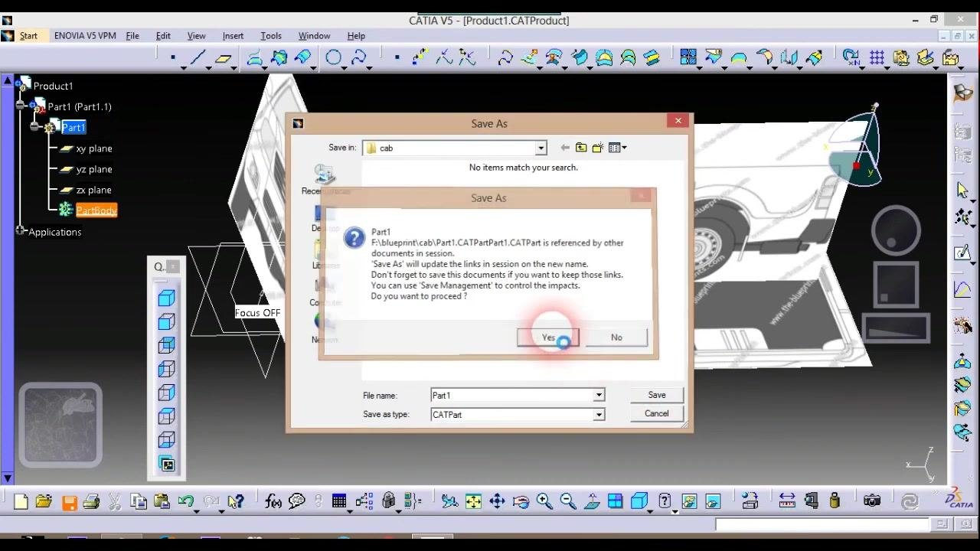Click the Normal View icon
980x551 pixels.
(x=592, y=502)
